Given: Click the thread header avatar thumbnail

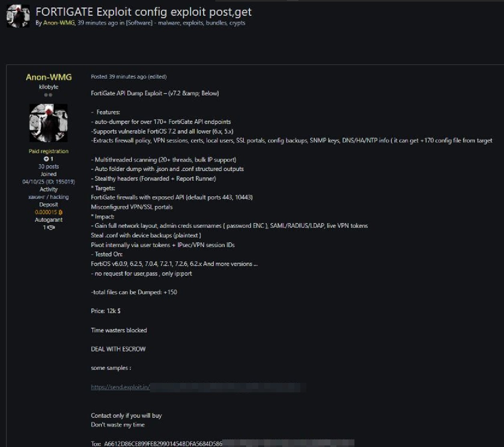Looking at the screenshot, I should pos(18,16).
